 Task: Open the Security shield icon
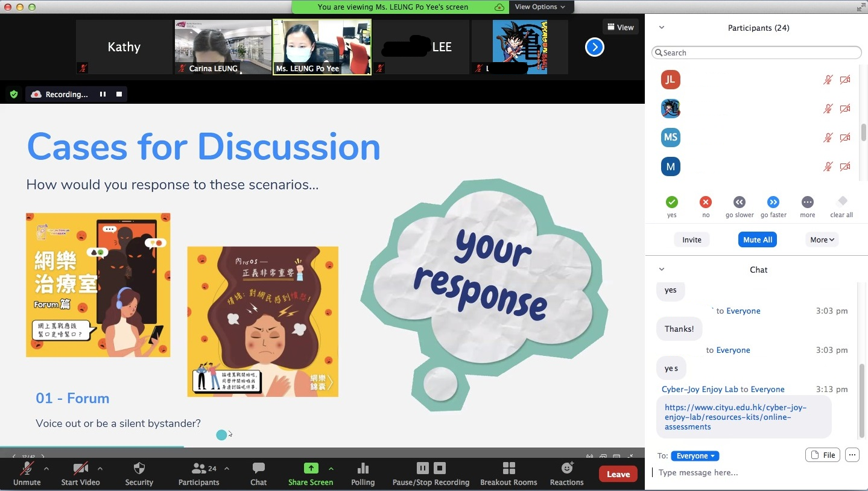[139, 469]
